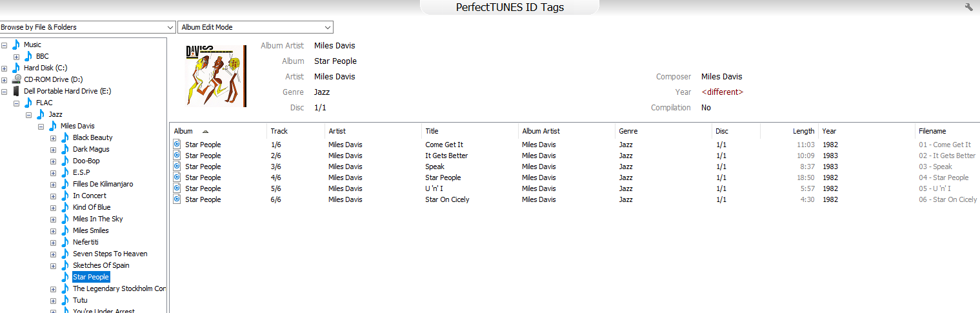
Task: Click the Genre field value Jazz
Action: 322,92
